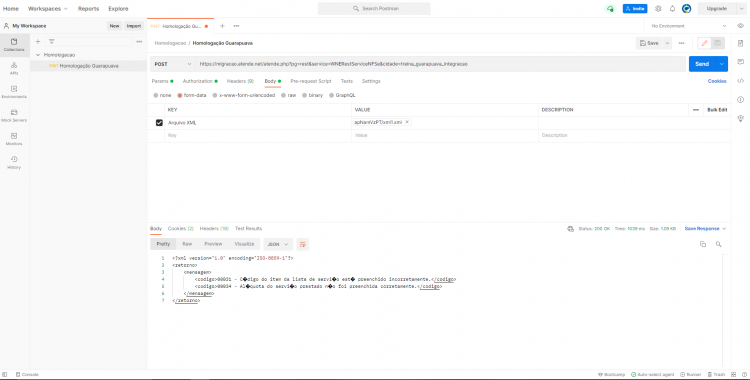Create new collection with plus icon
Viewport: 750px width, 380px height.
(x=38, y=42)
